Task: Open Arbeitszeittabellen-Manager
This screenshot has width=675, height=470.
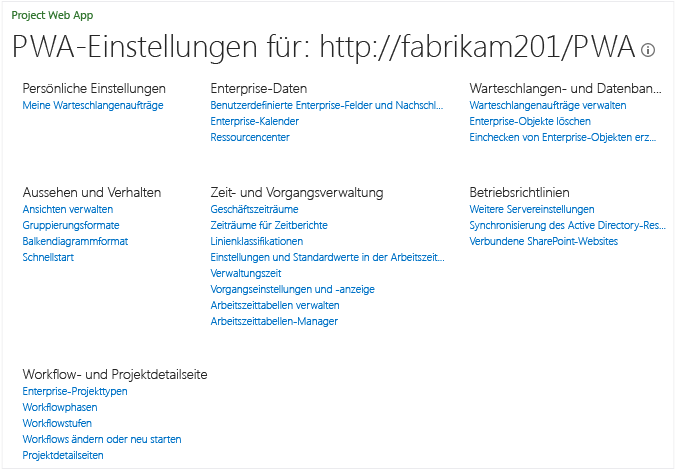Action: click(x=274, y=321)
